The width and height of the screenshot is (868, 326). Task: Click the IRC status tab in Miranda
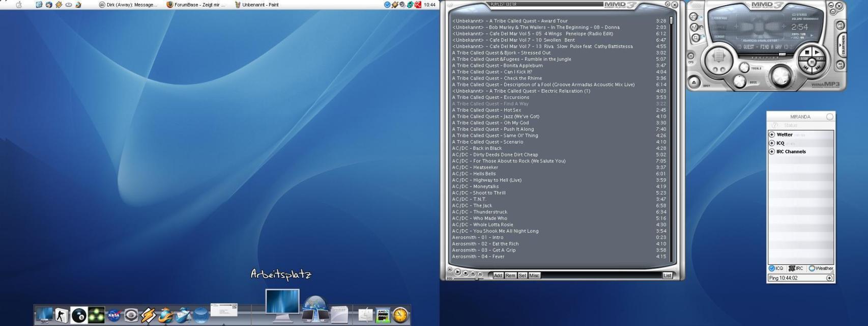tap(796, 268)
